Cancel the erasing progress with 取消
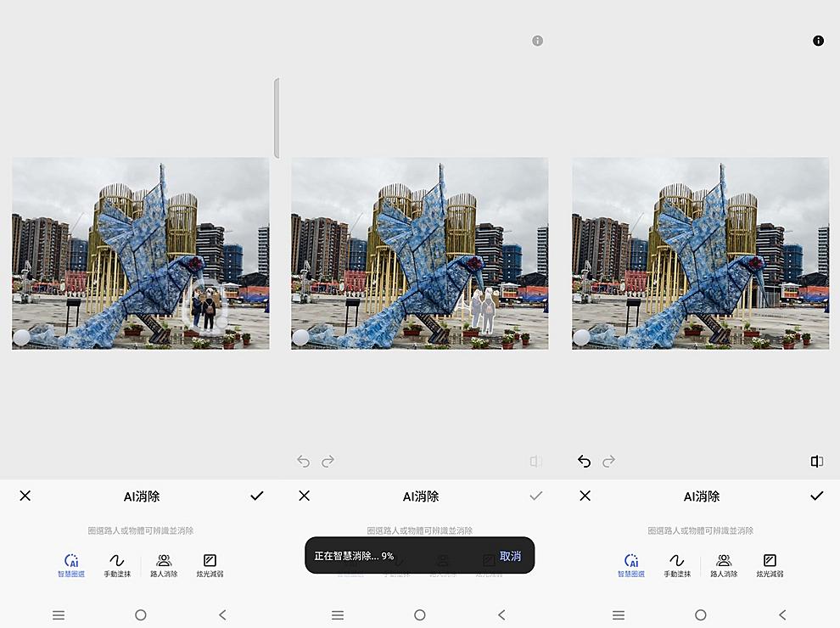 [x=510, y=557]
